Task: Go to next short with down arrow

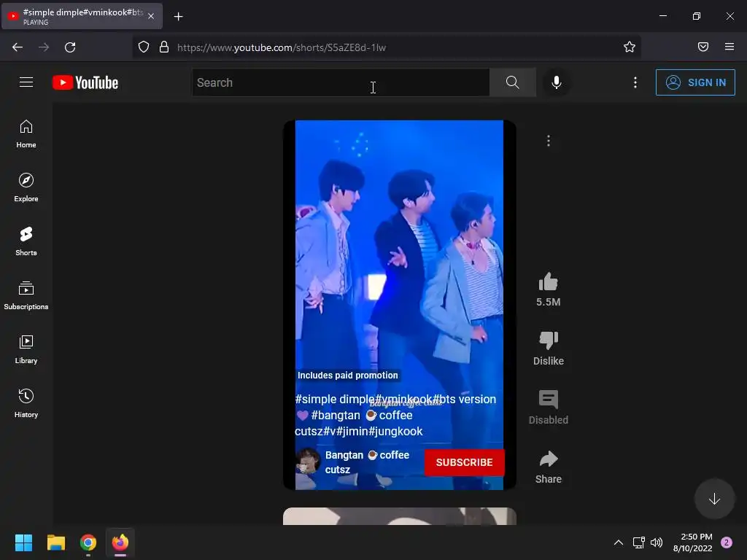Action: tap(714, 499)
